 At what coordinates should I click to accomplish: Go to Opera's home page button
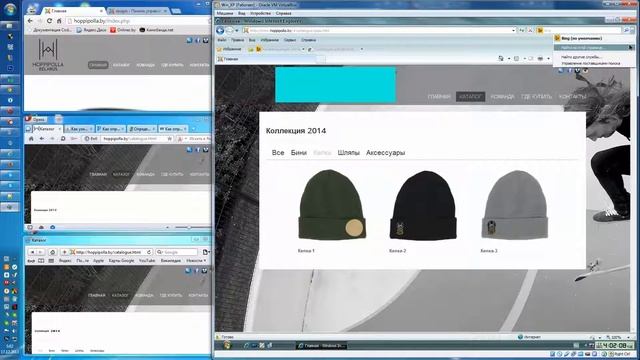[x=31, y=139]
